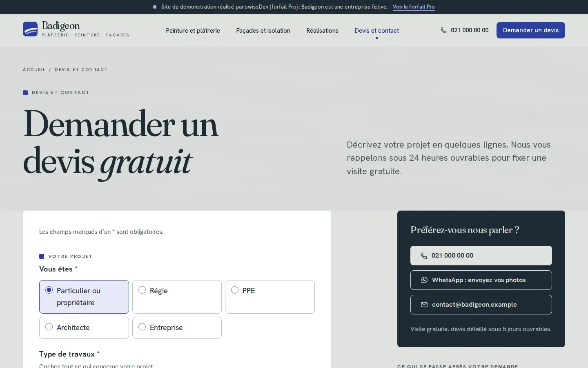Select the Entreprise radio option
Screen dimensions: 588x368
(x=142, y=327)
